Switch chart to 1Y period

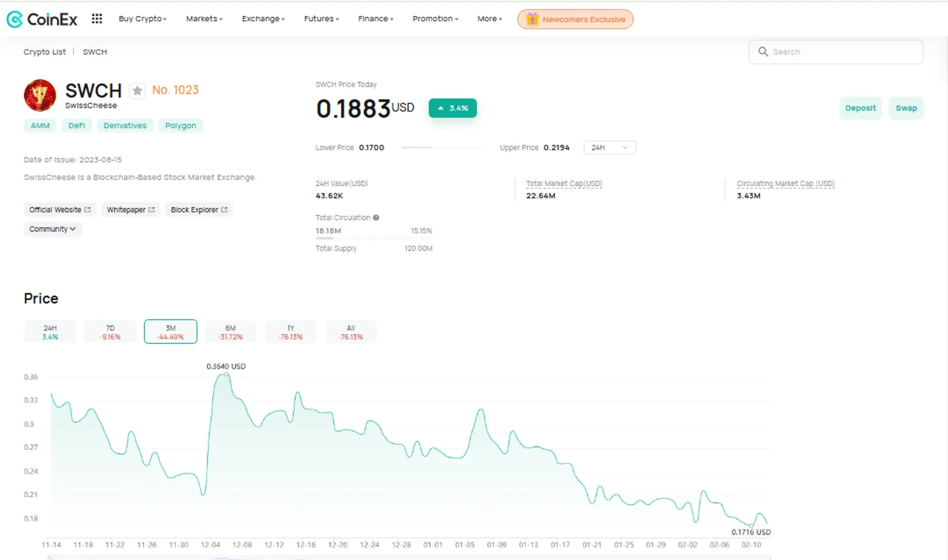[x=291, y=332]
